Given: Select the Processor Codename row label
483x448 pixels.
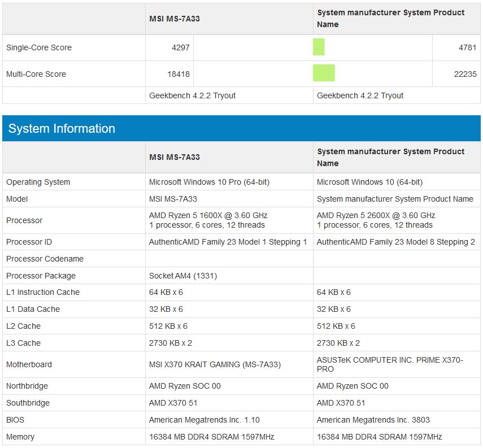Looking at the screenshot, I should 45,259.
